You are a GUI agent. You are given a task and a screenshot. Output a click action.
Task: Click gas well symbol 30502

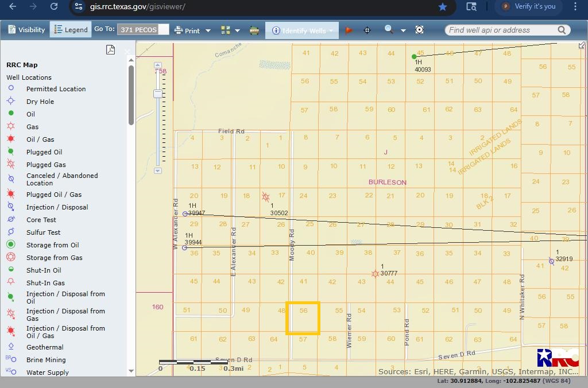point(265,196)
